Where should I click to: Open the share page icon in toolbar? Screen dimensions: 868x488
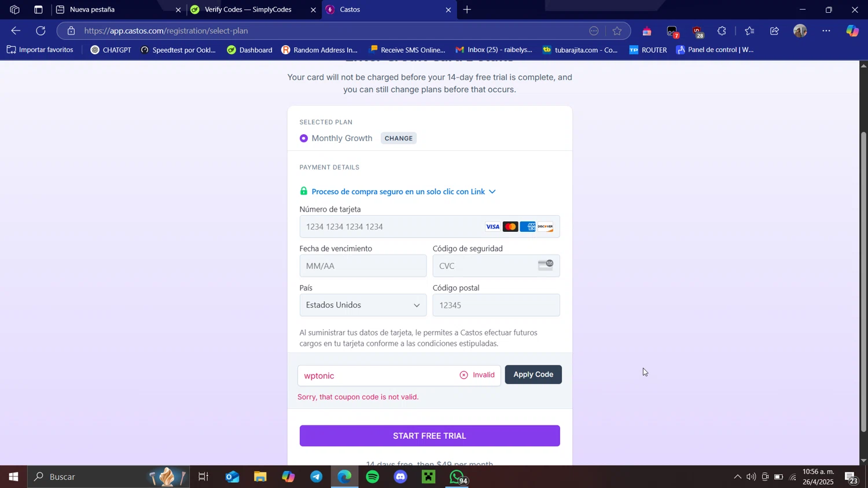point(774,31)
